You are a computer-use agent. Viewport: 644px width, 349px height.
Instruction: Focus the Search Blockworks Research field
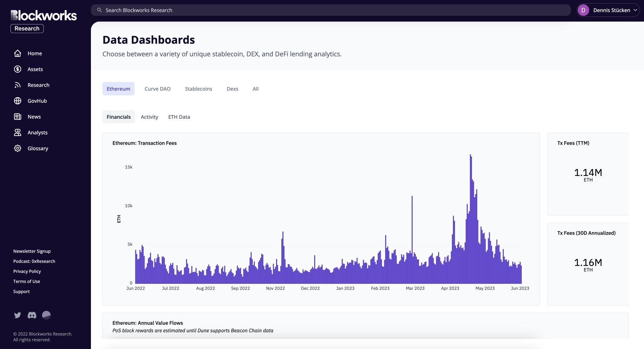pyautogui.click(x=331, y=10)
